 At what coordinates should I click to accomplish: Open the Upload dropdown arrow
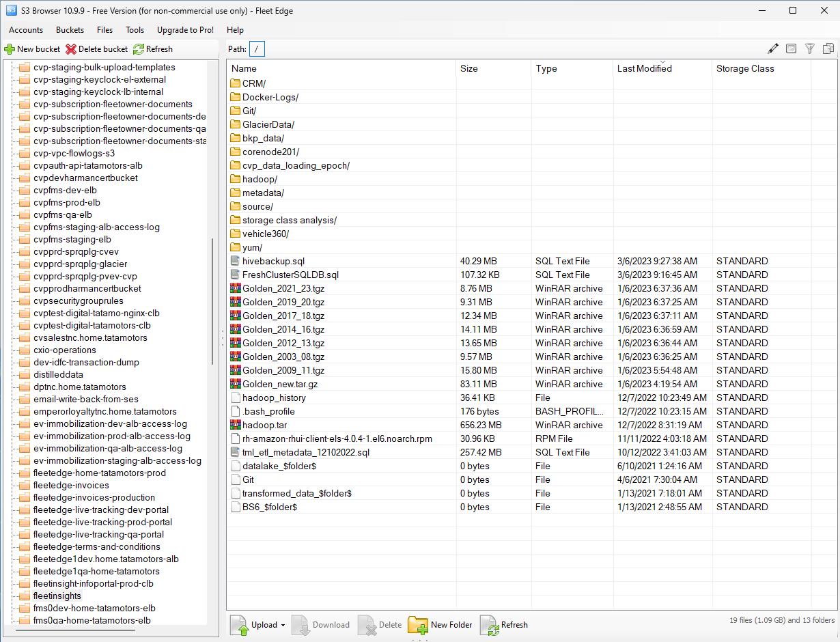point(283,626)
